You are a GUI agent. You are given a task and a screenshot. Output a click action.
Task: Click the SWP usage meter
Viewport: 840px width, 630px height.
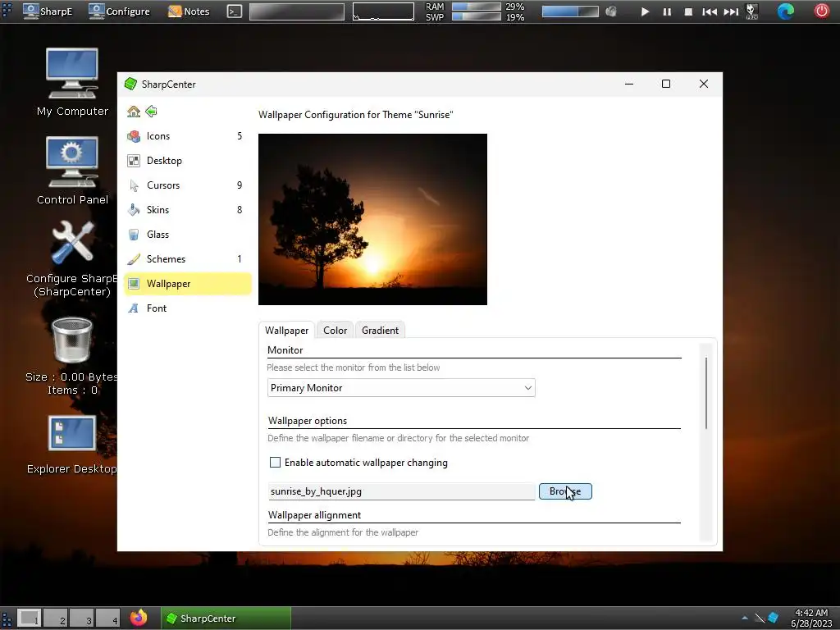pos(477,16)
